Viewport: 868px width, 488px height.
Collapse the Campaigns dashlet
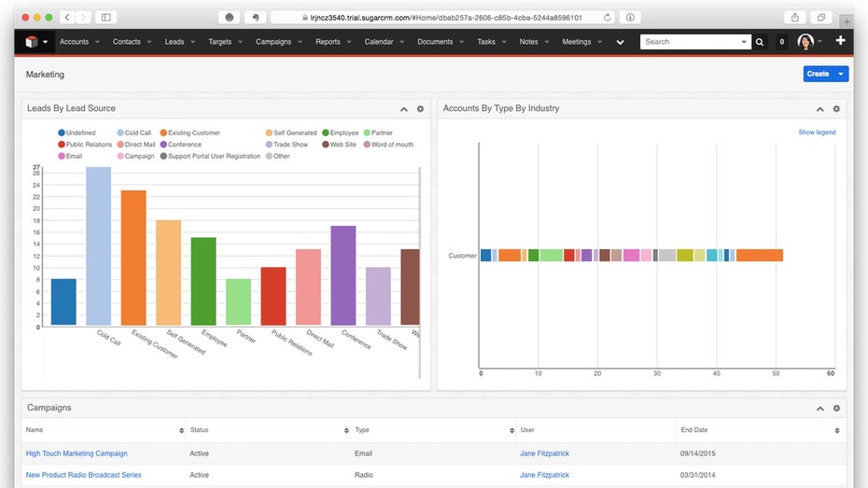tap(819, 409)
